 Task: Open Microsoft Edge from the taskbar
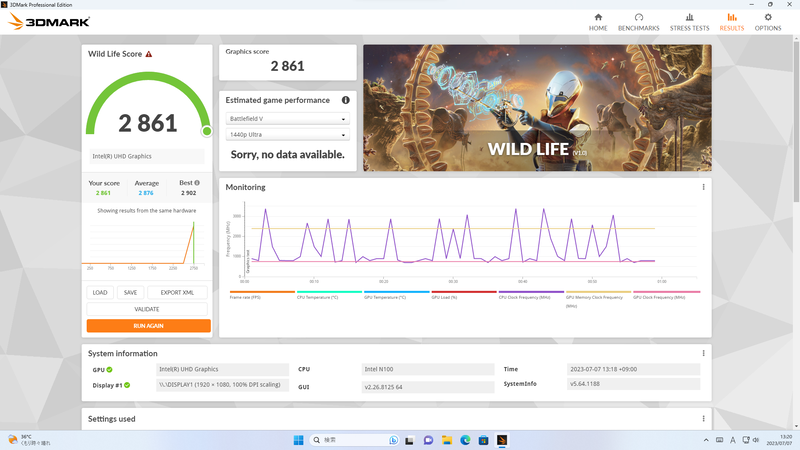pyautogui.click(x=465, y=440)
